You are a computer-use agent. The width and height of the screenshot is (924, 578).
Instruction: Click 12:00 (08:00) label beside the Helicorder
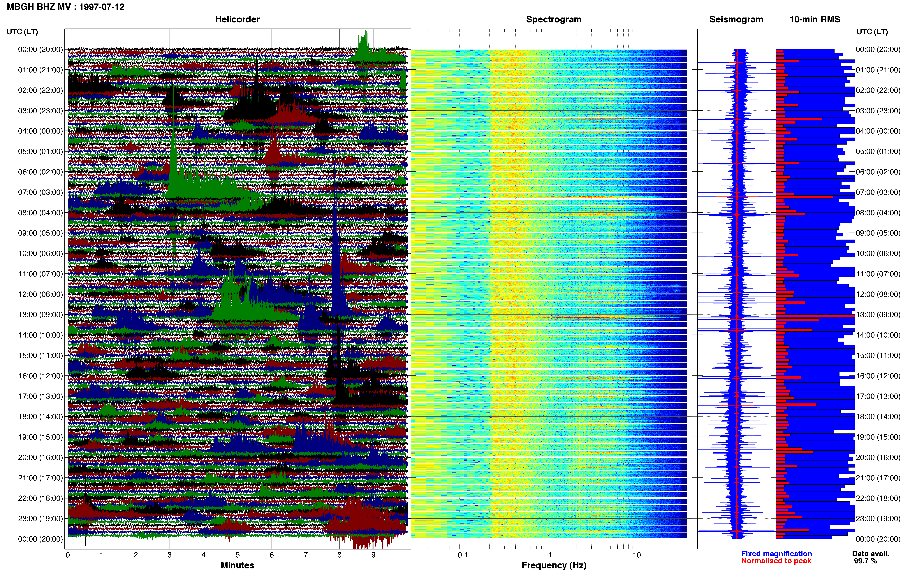(x=41, y=294)
